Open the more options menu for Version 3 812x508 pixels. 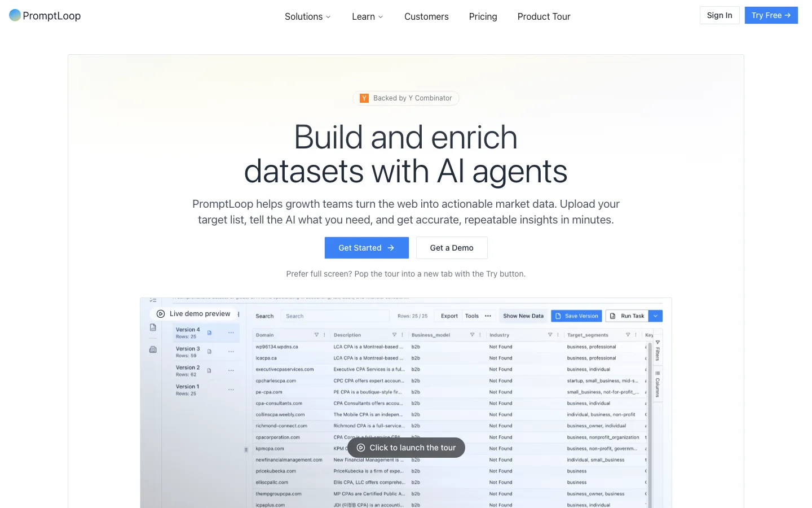231,352
